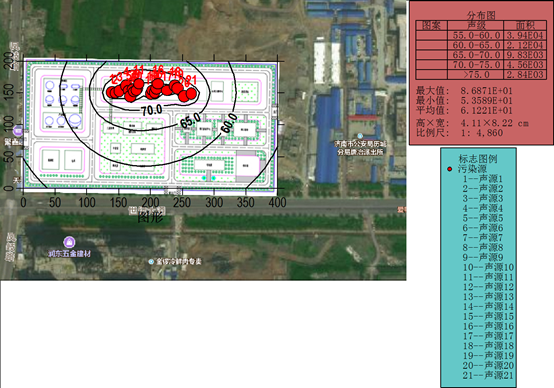
Task: Click legend entry 2--声源2
Action: click(x=483, y=189)
